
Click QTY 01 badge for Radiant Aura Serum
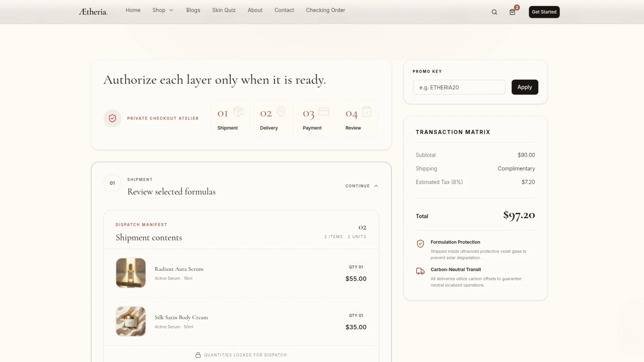coord(356,267)
